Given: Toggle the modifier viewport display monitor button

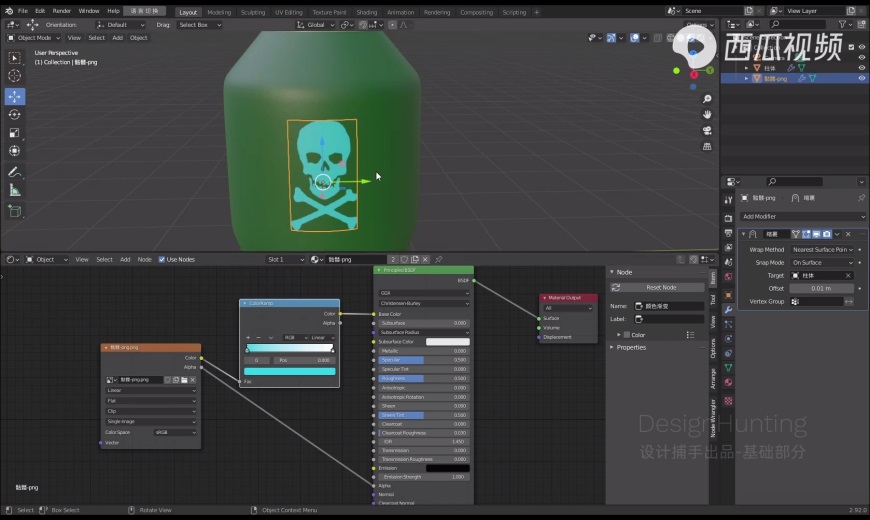Looking at the screenshot, I should 816,234.
